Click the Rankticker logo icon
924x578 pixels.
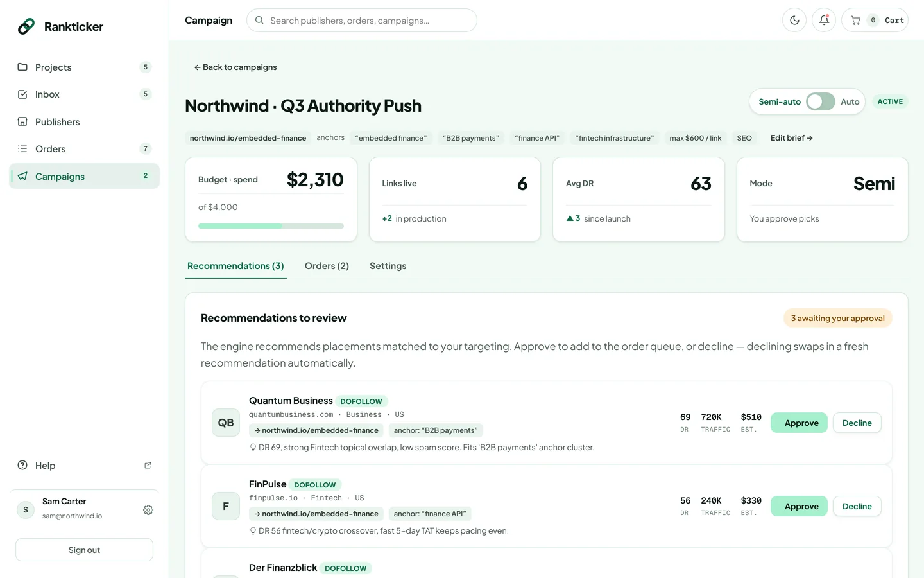pyautogui.click(x=26, y=26)
